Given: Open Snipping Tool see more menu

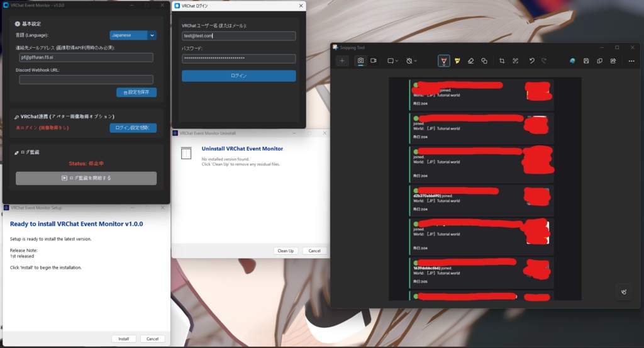Looking at the screenshot, I should coord(631,61).
